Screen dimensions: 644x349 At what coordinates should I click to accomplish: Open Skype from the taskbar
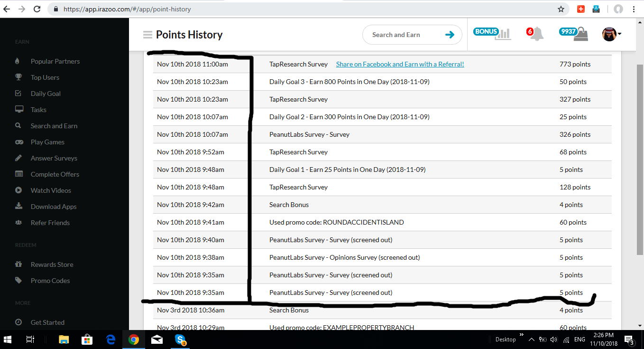tap(180, 340)
